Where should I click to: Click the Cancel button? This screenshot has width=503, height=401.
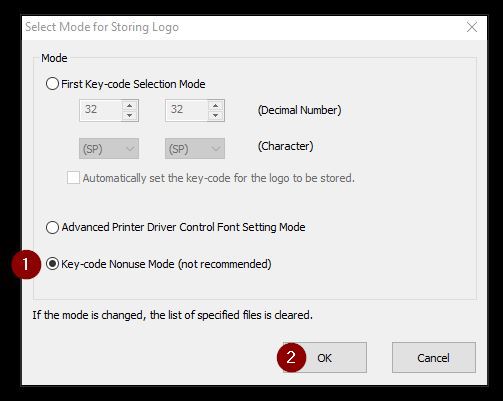434,358
